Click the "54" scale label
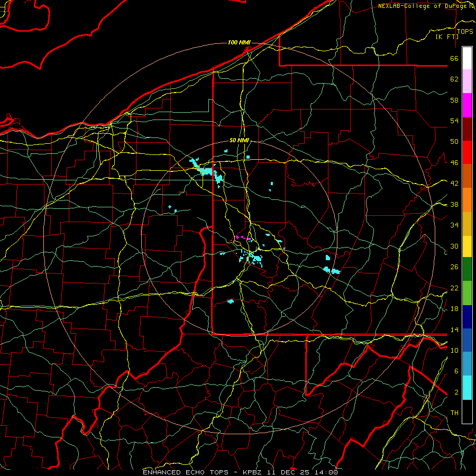The image size is (476, 476). pos(454,121)
